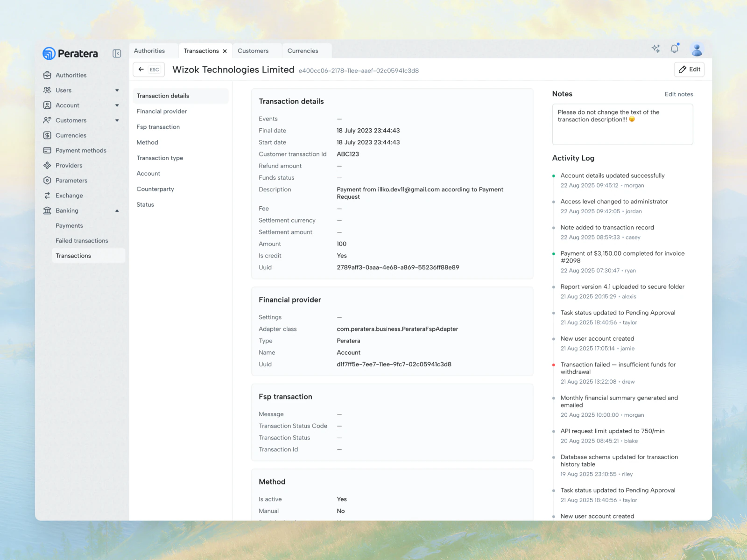The width and height of the screenshot is (747, 560).
Task: Click 'Database schema updated' log entry
Action: 619,461
